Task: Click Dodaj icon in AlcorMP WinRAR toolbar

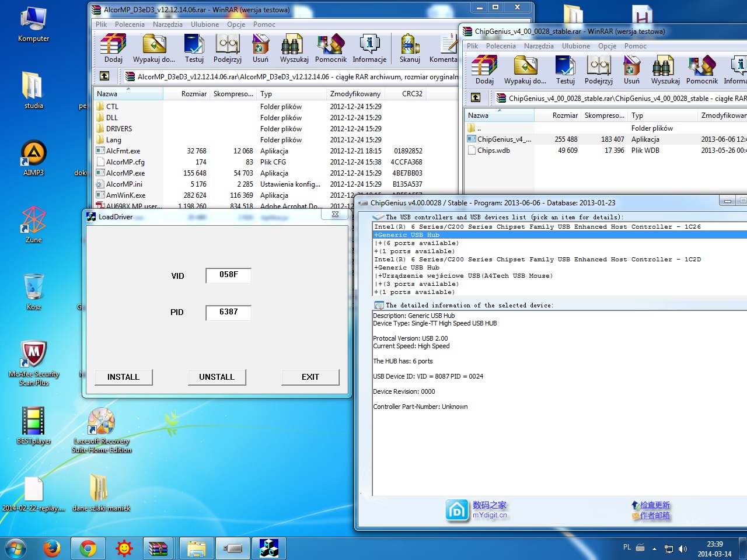Action: [113, 48]
